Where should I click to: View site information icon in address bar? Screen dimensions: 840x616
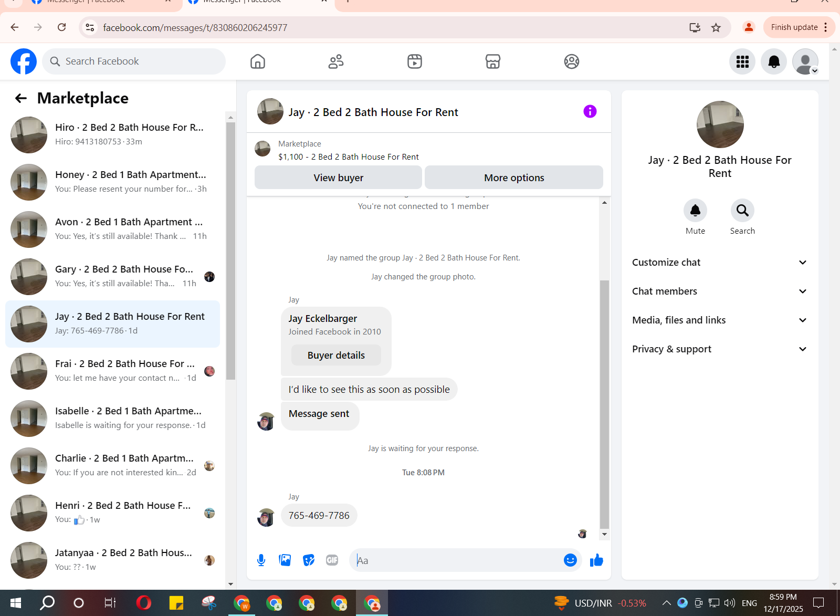[x=90, y=27]
